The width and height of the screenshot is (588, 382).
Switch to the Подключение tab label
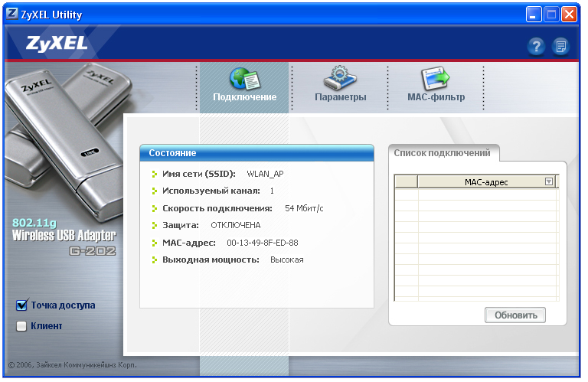[244, 97]
